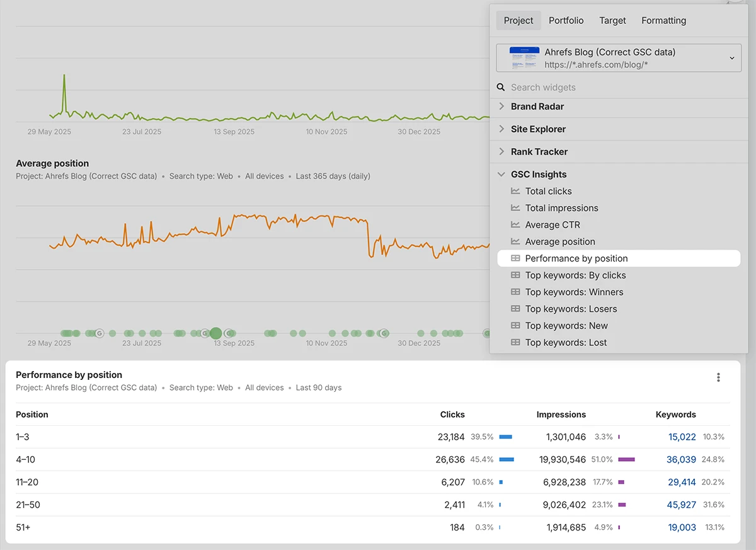Switch to the Portfolio tab
This screenshot has height=550, width=756.
click(x=566, y=20)
